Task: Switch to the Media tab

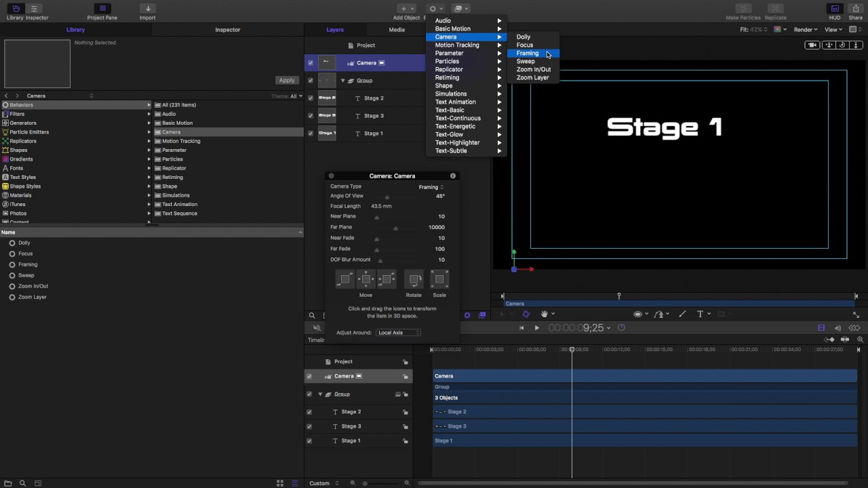Action: pyautogui.click(x=397, y=30)
